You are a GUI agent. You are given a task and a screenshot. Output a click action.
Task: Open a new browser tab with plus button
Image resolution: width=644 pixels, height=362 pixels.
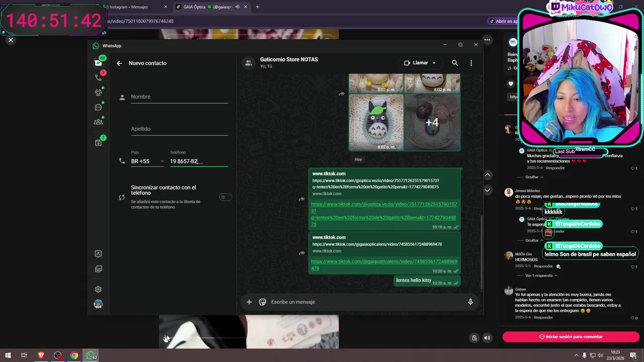coord(257,7)
